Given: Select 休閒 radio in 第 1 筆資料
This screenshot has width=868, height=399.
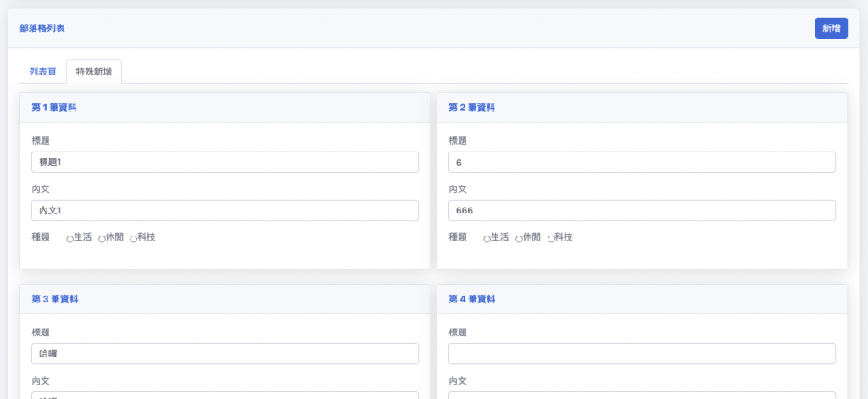Looking at the screenshot, I should (x=102, y=239).
